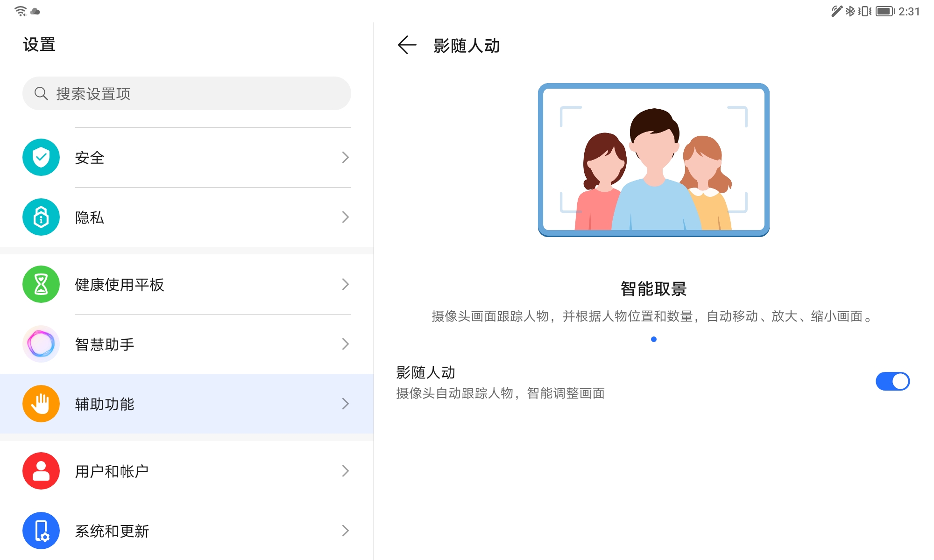This screenshot has width=934, height=560.
Task: Turn off the 影随人动 switch
Action: [892, 381]
